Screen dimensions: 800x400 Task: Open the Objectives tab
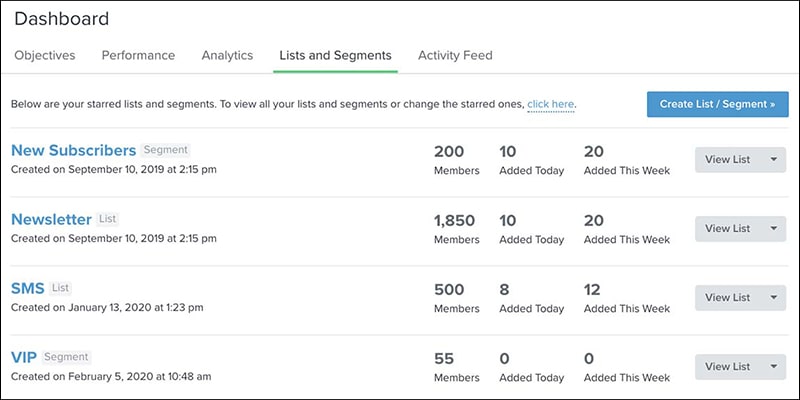[45, 55]
